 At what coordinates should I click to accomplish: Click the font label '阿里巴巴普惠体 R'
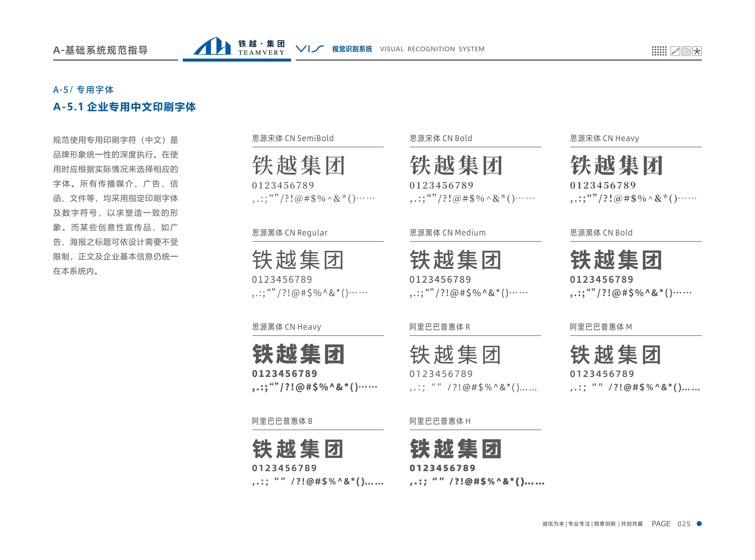tap(440, 327)
